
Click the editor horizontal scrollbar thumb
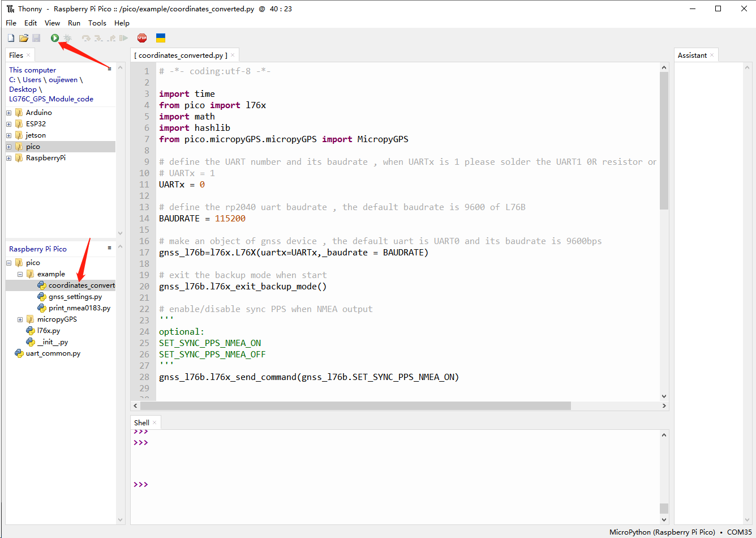coord(355,406)
